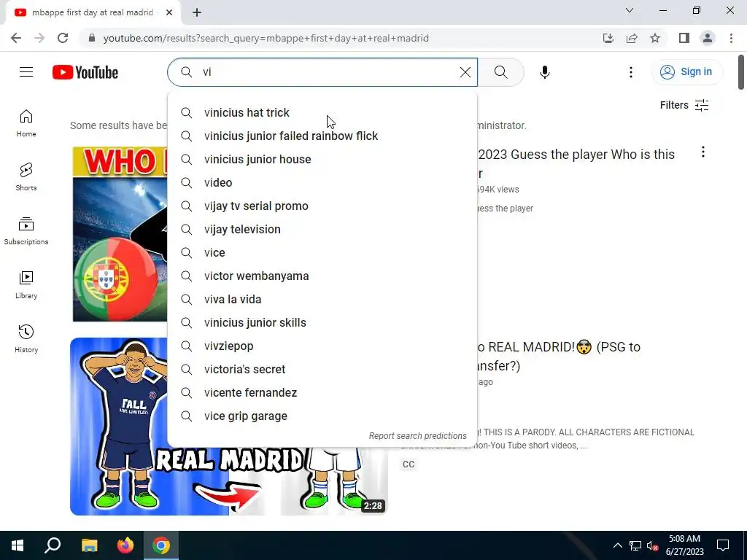This screenshot has width=747, height=560.
Task: Open the 'Guess the player' video title
Action: [x=576, y=163]
